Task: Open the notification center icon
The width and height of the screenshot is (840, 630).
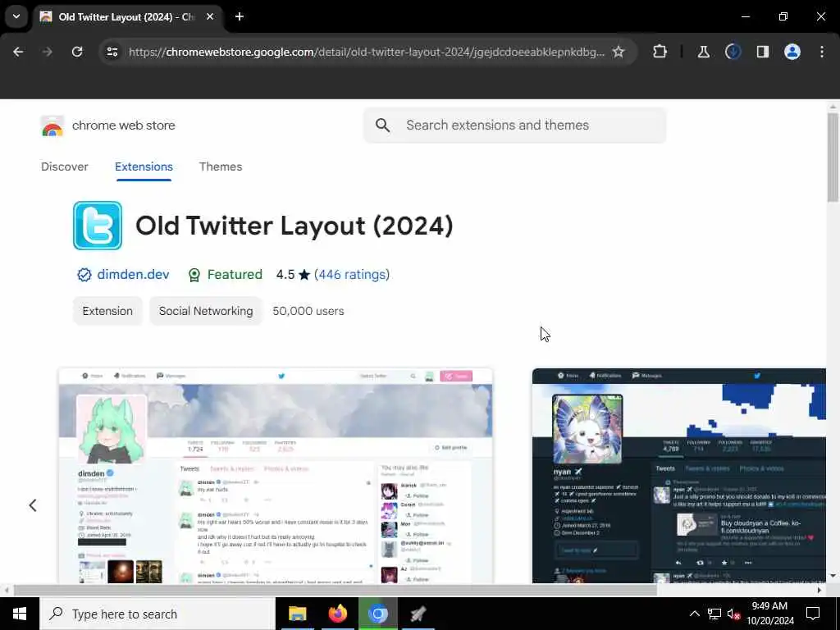Action: [813, 614]
